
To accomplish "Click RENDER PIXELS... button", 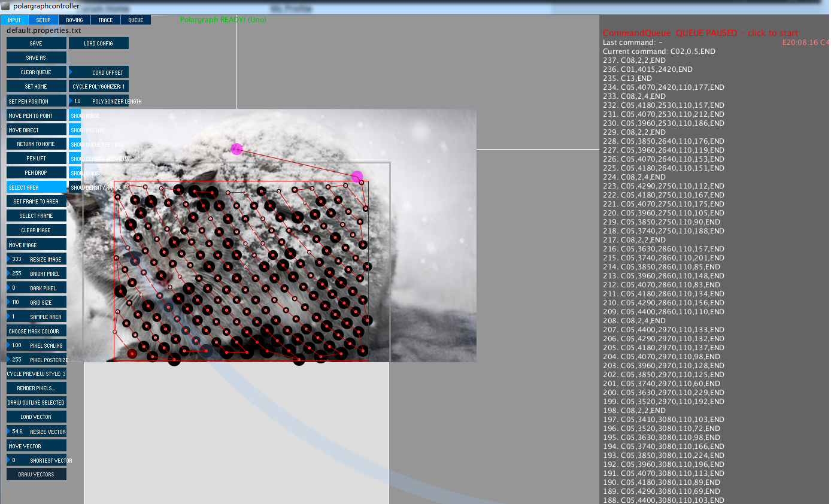I will pyautogui.click(x=37, y=388).
